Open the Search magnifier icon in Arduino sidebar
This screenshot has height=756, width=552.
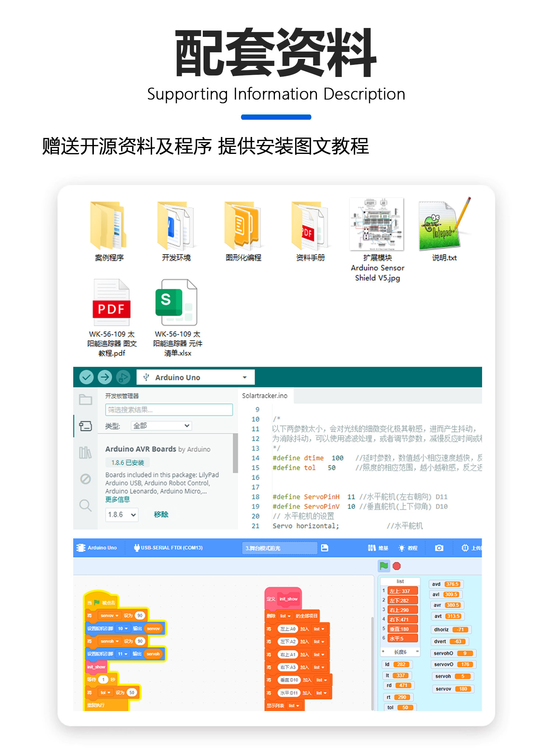pyautogui.click(x=85, y=505)
